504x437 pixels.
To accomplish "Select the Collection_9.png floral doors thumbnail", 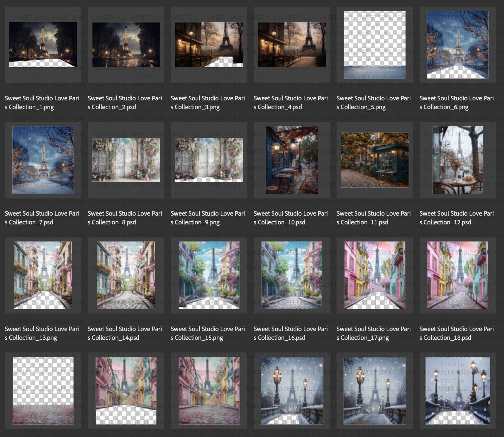I will 209,160.
